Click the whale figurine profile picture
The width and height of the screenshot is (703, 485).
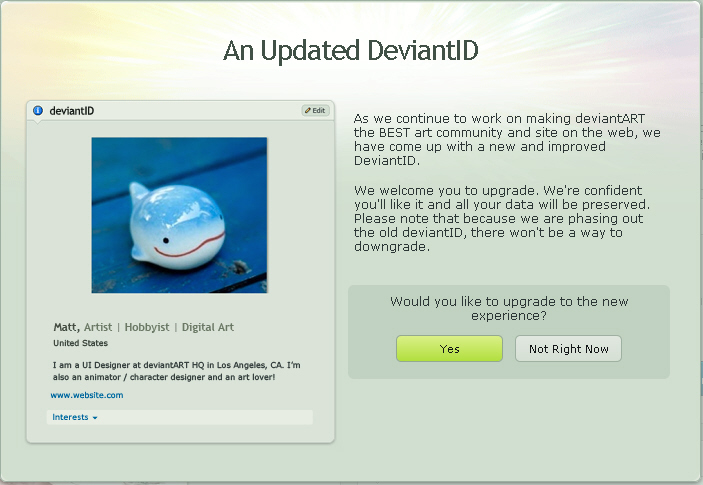click(x=179, y=215)
